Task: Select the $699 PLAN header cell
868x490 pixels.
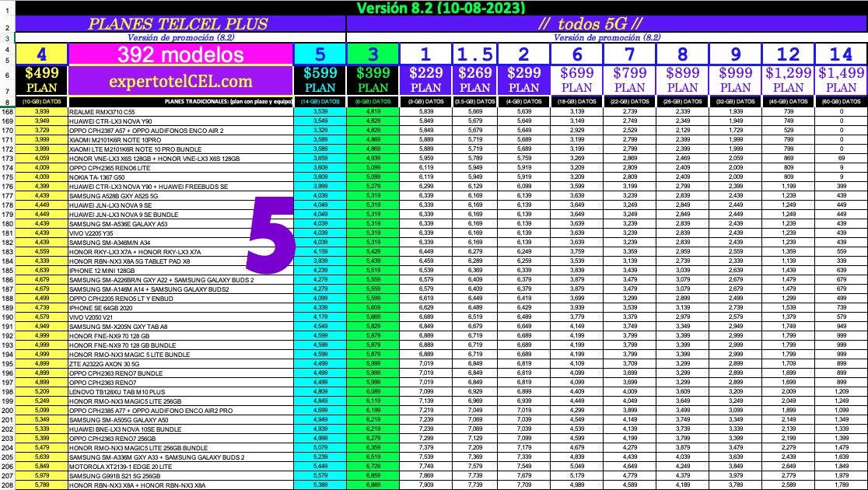Action: [x=577, y=81]
